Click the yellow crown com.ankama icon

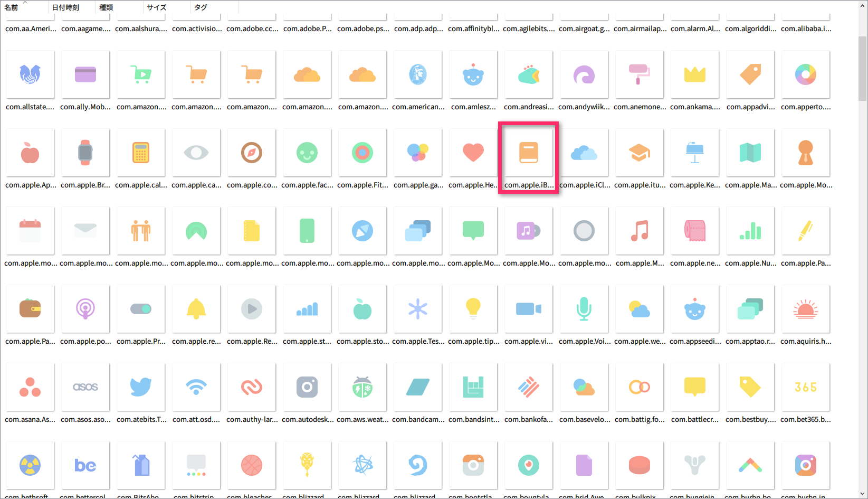point(695,74)
